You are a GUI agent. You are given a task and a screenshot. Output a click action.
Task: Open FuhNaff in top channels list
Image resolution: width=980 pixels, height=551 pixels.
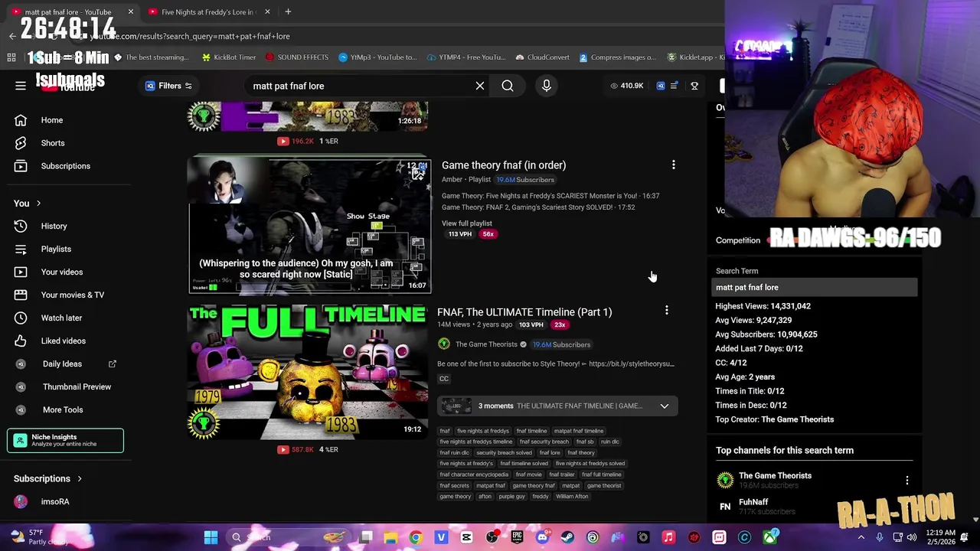pos(753,502)
